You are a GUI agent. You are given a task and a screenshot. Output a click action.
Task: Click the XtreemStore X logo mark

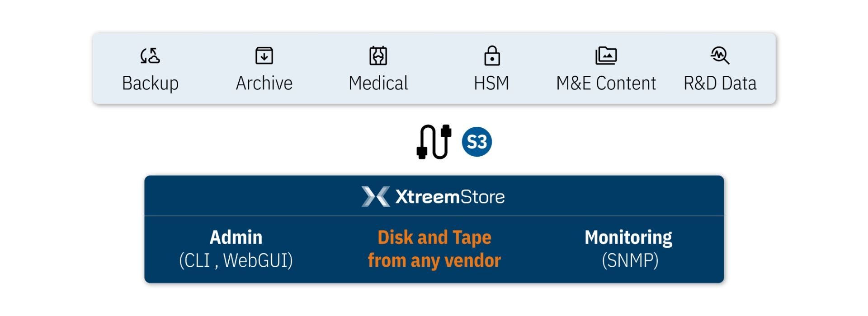pos(376,197)
